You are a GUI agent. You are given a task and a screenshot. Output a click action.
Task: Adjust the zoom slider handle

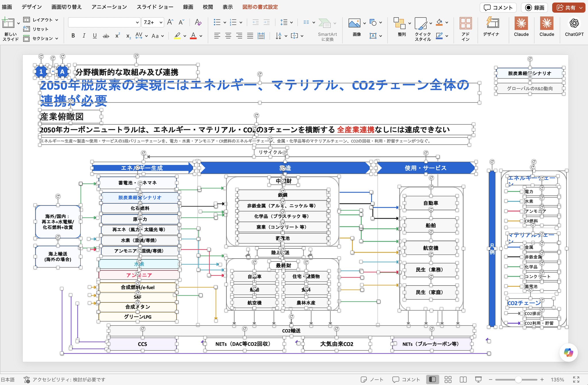pos(518,380)
